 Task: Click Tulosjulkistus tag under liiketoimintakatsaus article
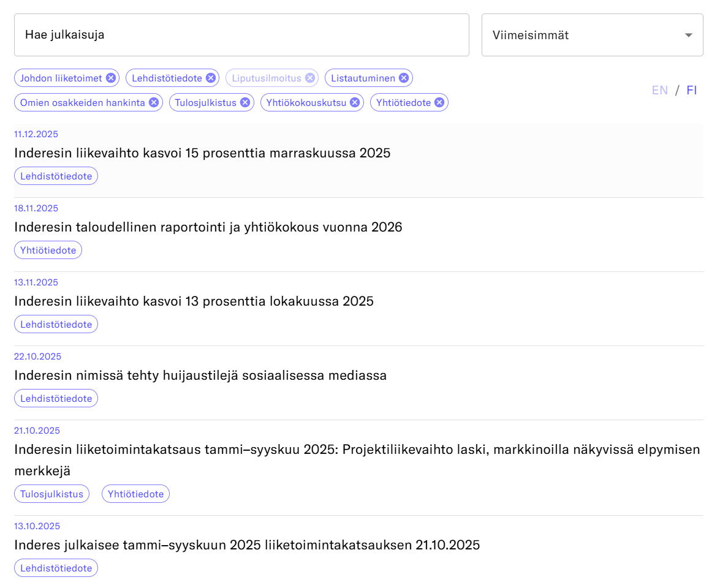(x=51, y=494)
